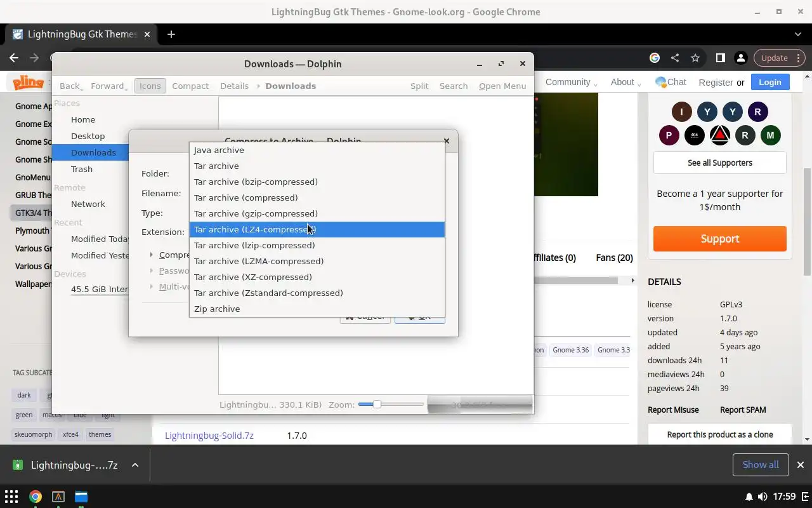Pick Tar archive (compressed) entry
Screen dimensions: 812x508
tap(317, 197)
